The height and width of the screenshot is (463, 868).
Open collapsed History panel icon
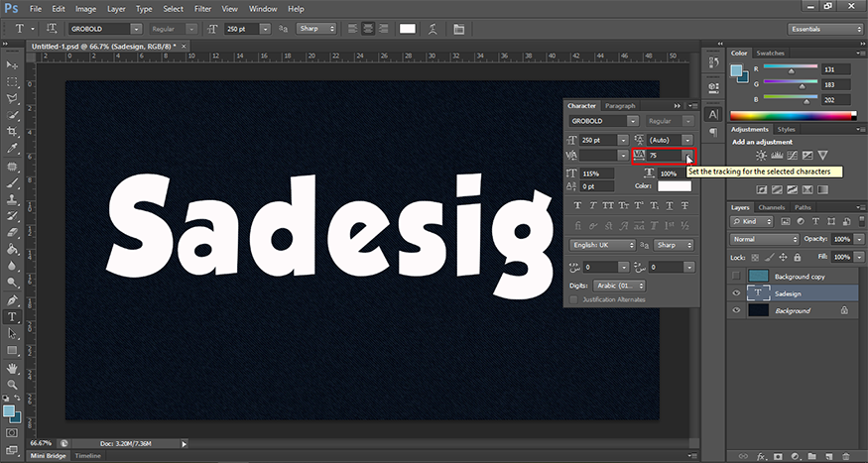click(713, 62)
